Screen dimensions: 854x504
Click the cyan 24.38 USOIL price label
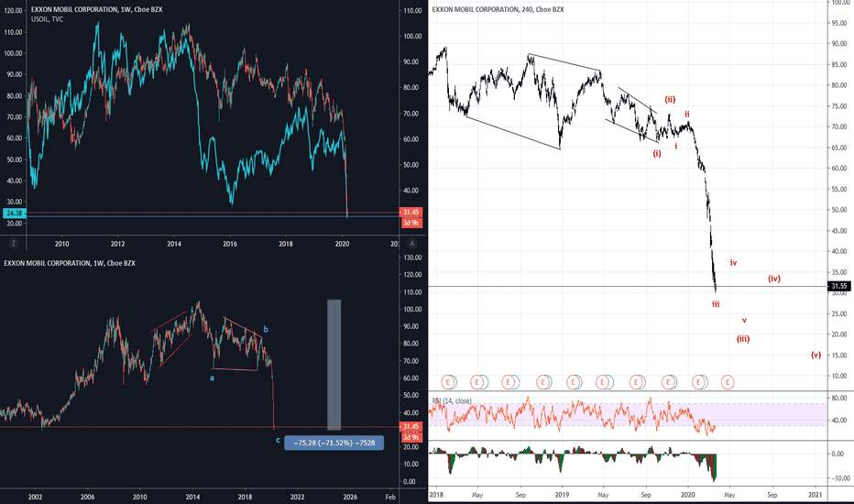14,213
